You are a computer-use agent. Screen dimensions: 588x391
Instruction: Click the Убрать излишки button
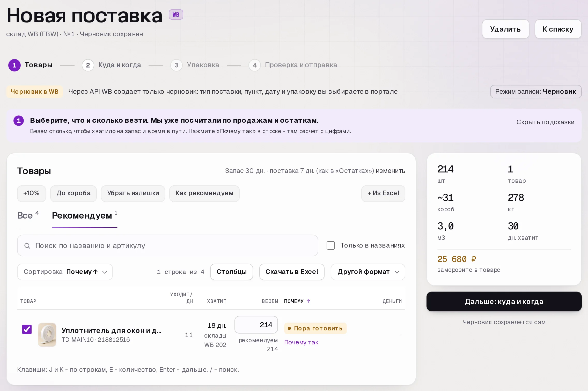(133, 193)
